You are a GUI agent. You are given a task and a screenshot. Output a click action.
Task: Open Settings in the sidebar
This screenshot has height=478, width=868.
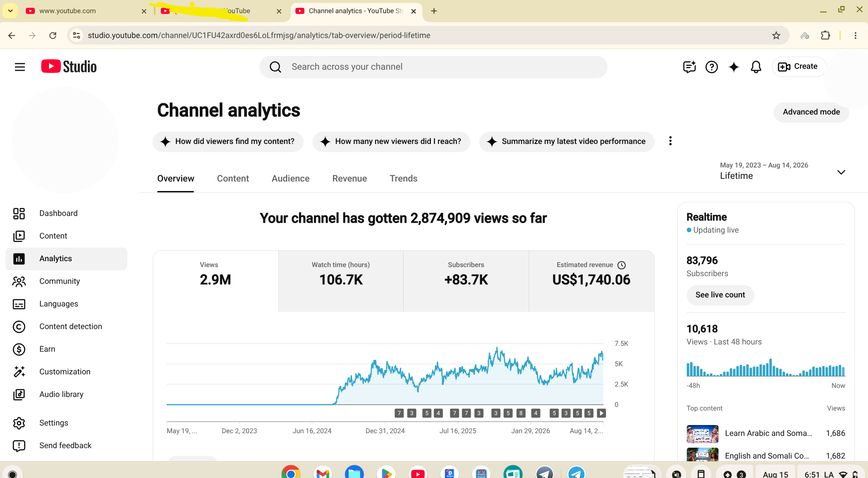pyautogui.click(x=66, y=423)
